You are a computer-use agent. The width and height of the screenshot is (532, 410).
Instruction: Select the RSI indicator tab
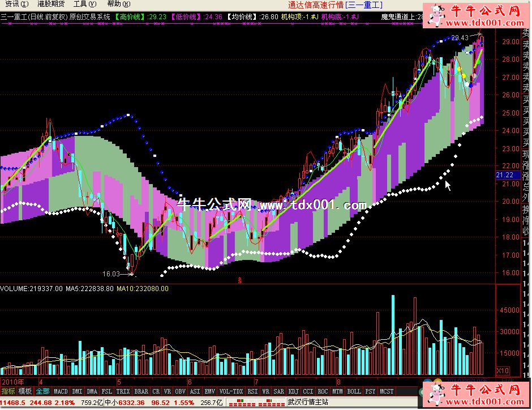(x=252, y=391)
